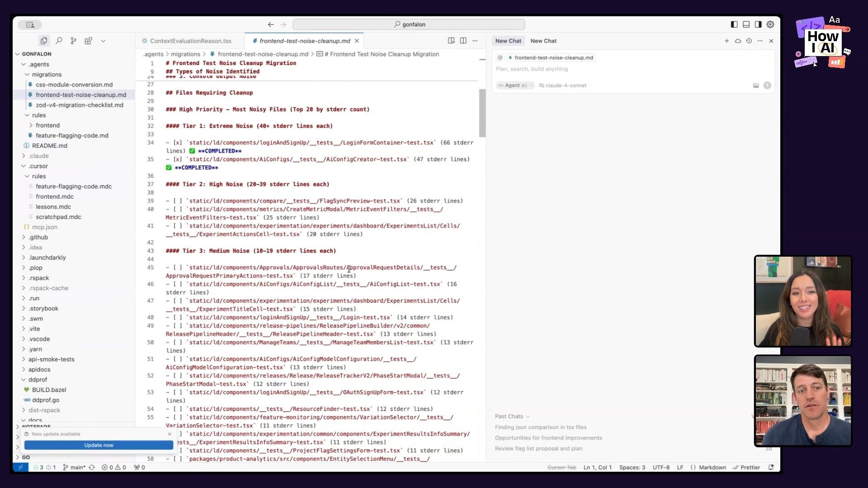
Task: Click the Update now button
Action: tap(99, 445)
